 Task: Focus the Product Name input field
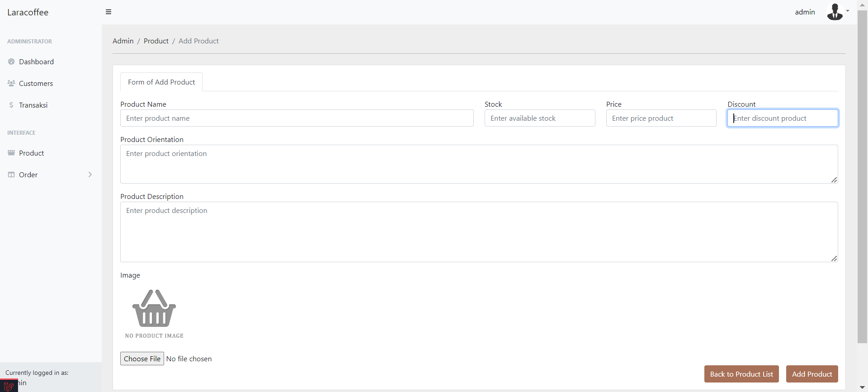pyautogui.click(x=297, y=118)
